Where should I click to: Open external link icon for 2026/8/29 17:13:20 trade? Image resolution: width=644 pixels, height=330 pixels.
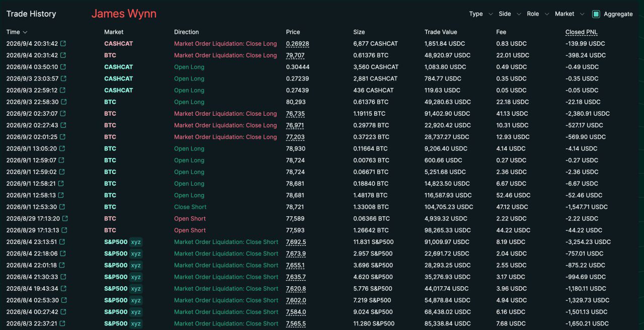click(x=64, y=219)
